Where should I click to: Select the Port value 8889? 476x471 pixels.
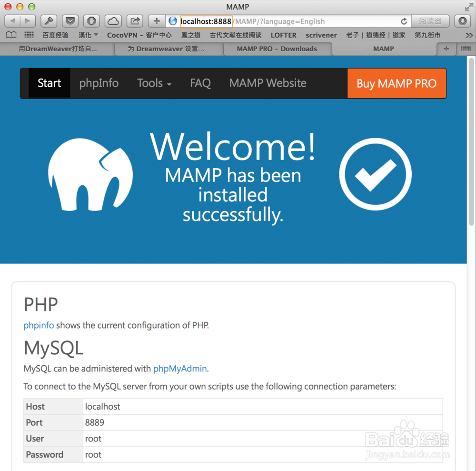coord(94,423)
